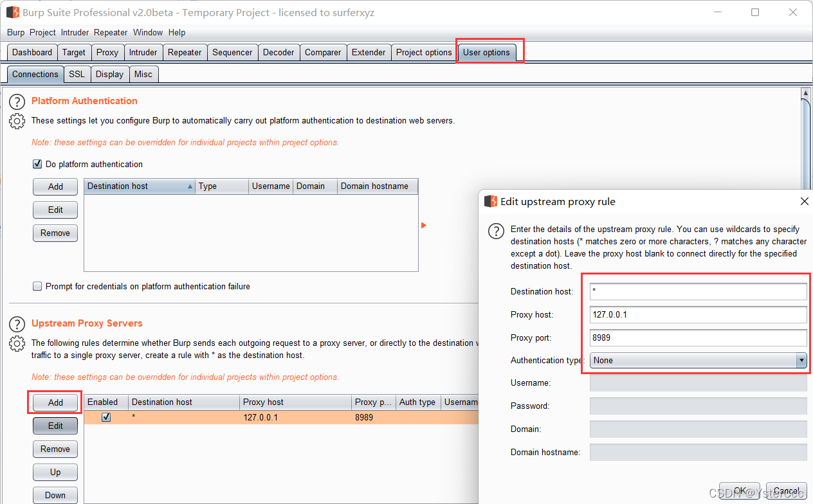The width and height of the screenshot is (813, 504).
Task: Click Username column header in authentication table
Action: pos(271,186)
